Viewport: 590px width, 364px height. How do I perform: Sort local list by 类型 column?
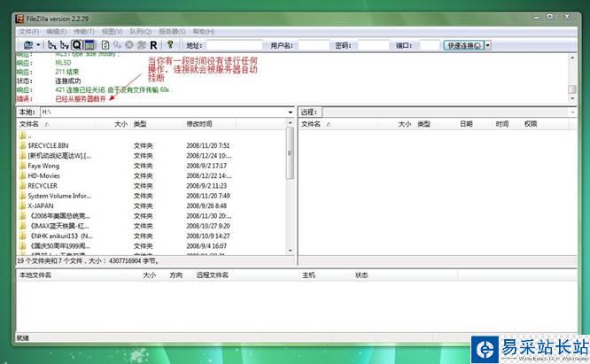coord(157,124)
